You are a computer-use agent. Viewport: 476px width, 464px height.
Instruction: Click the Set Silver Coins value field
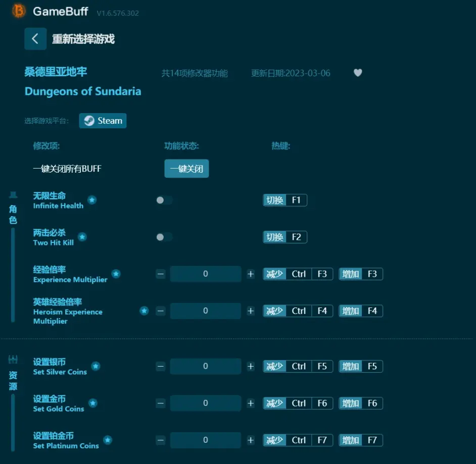point(206,367)
